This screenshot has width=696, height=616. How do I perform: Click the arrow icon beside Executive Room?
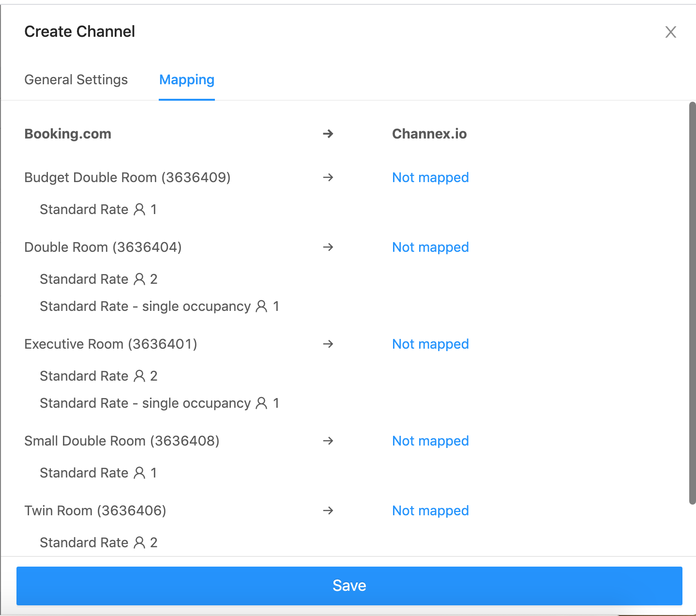tap(328, 344)
